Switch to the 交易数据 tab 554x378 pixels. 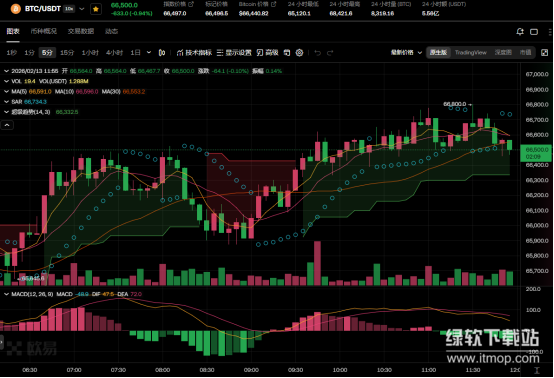coord(81,31)
